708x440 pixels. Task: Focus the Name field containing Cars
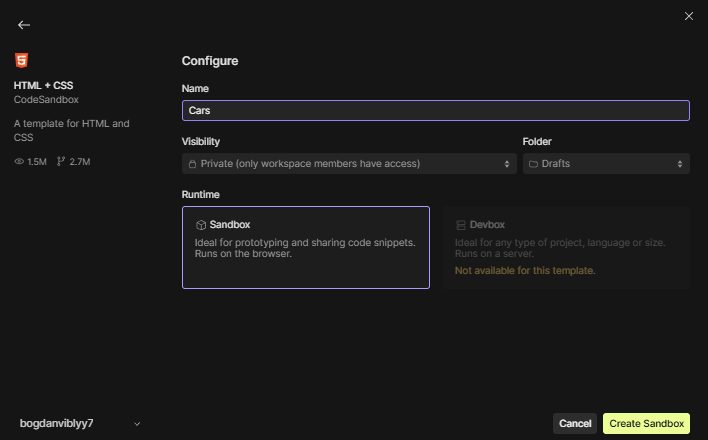coord(435,110)
